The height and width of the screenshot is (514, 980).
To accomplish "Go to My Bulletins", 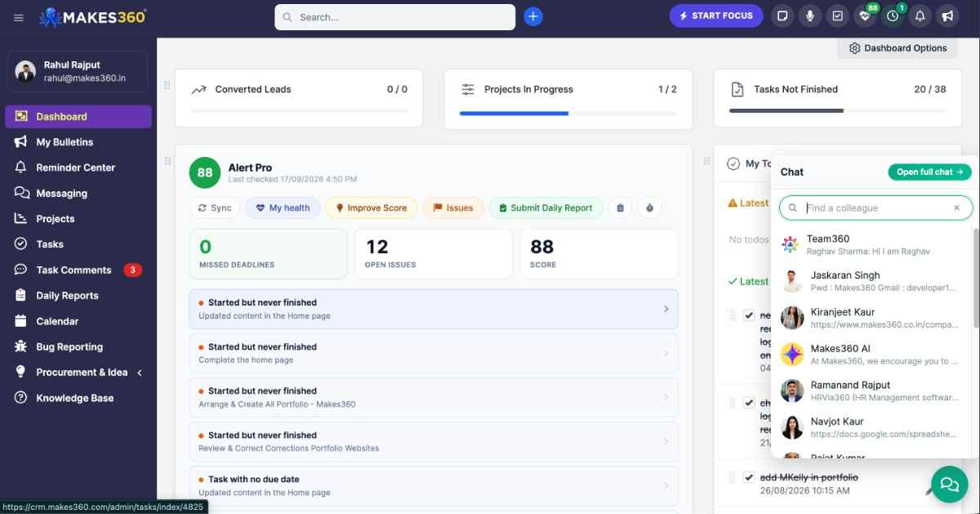I will [x=78, y=142].
